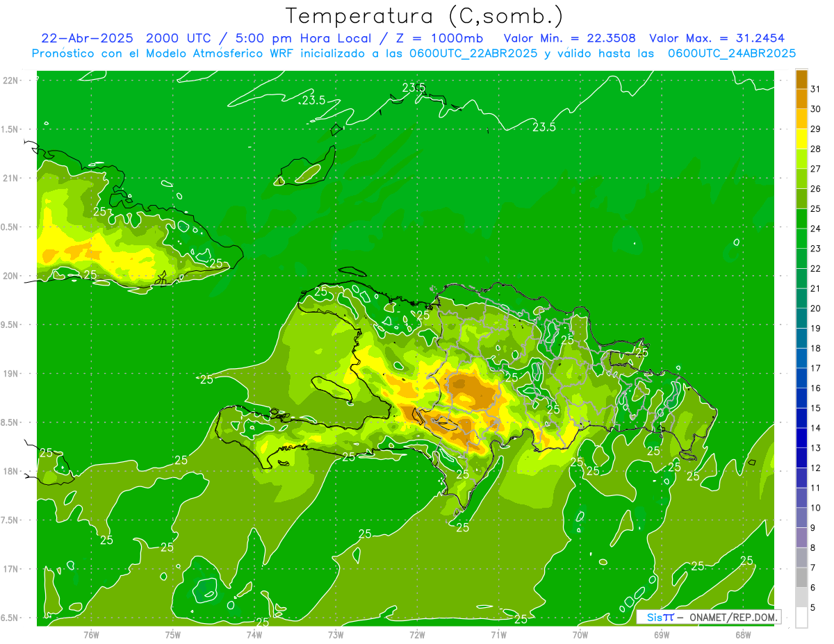Click the "70W" longitude label
The width and height of the screenshot is (834, 644).
580,634
